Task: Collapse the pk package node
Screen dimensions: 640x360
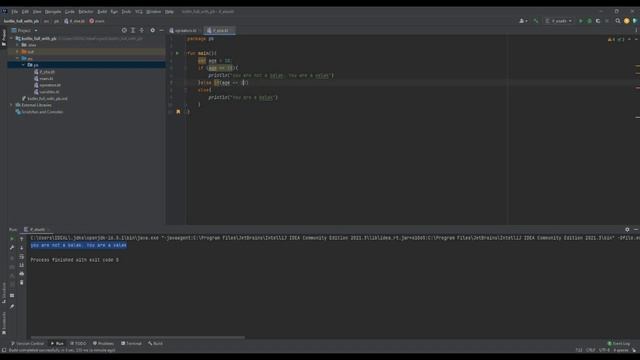Action: [23, 65]
